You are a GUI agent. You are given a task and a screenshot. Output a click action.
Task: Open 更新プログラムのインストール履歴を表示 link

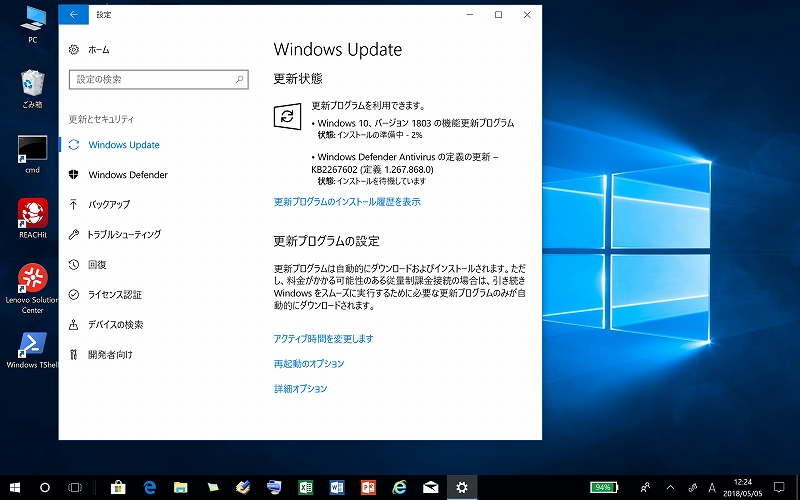(x=347, y=202)
